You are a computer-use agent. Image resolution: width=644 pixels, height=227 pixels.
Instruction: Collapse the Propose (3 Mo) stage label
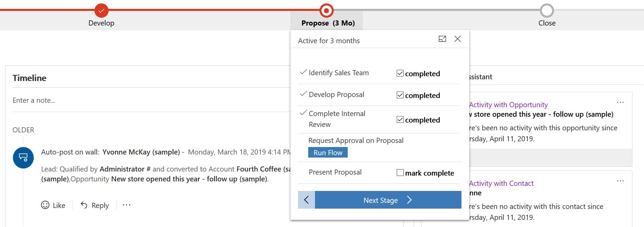pos(328,23)
